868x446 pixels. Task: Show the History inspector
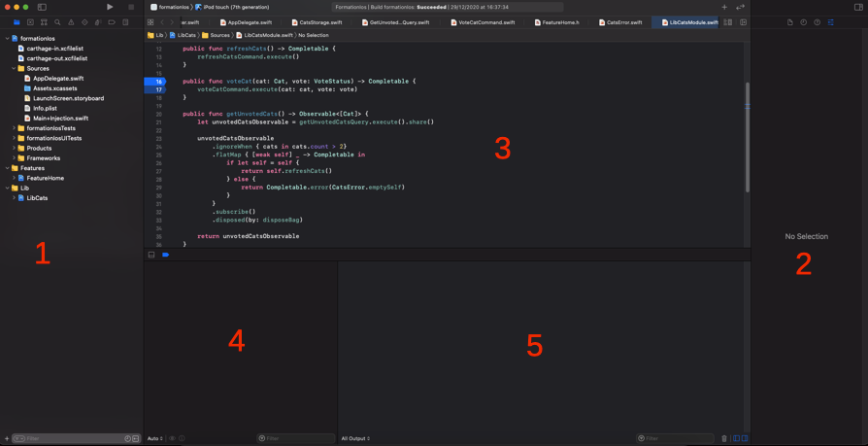804,22
